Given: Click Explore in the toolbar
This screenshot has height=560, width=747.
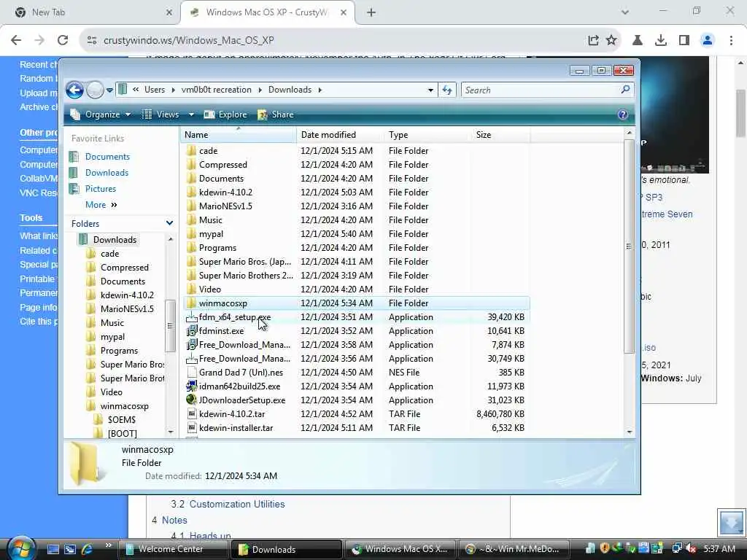Looking at the screenshot, I should (x=225, y=114).
